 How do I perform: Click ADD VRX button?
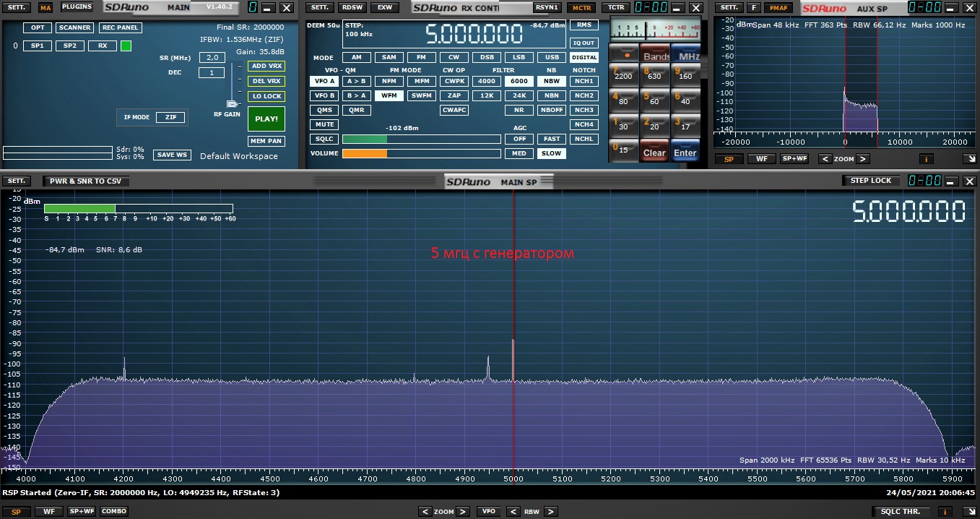tap(266, 66)
